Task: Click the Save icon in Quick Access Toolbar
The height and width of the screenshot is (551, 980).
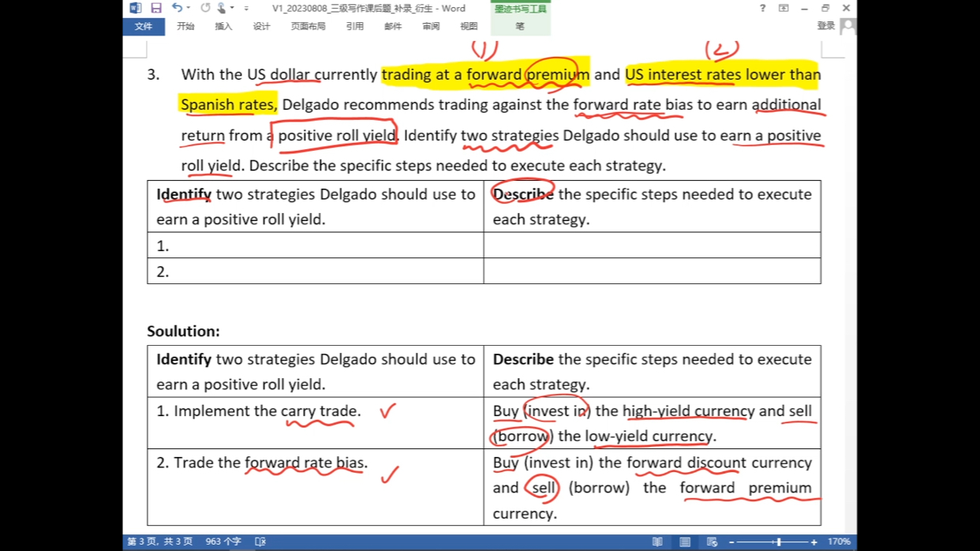Action: (156, 8)
